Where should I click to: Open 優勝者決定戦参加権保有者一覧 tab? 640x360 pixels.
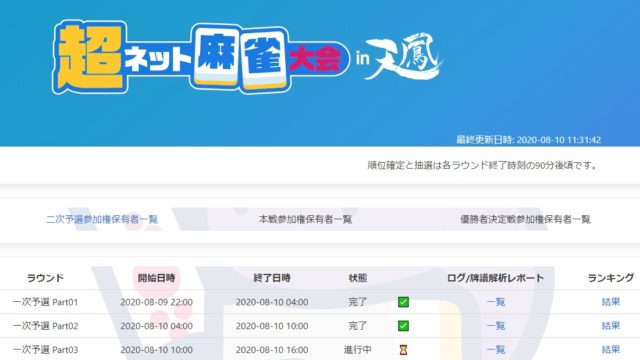pos(525,219)
